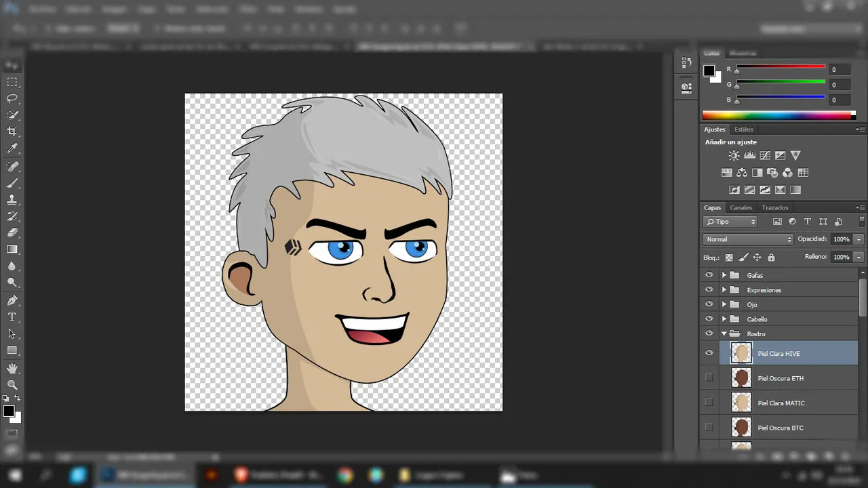Select the History Brush tool

[x=12, y=216]
